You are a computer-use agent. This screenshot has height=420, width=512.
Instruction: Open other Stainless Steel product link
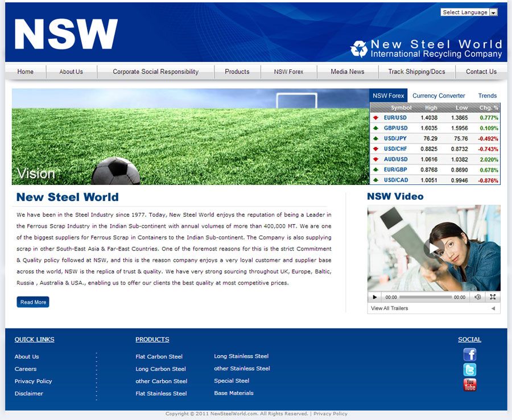[242, 368]
